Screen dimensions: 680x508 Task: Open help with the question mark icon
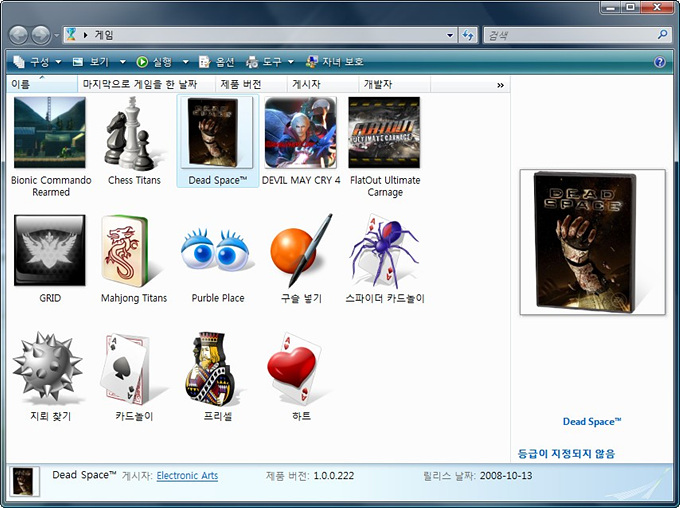(x=660, y=62)
